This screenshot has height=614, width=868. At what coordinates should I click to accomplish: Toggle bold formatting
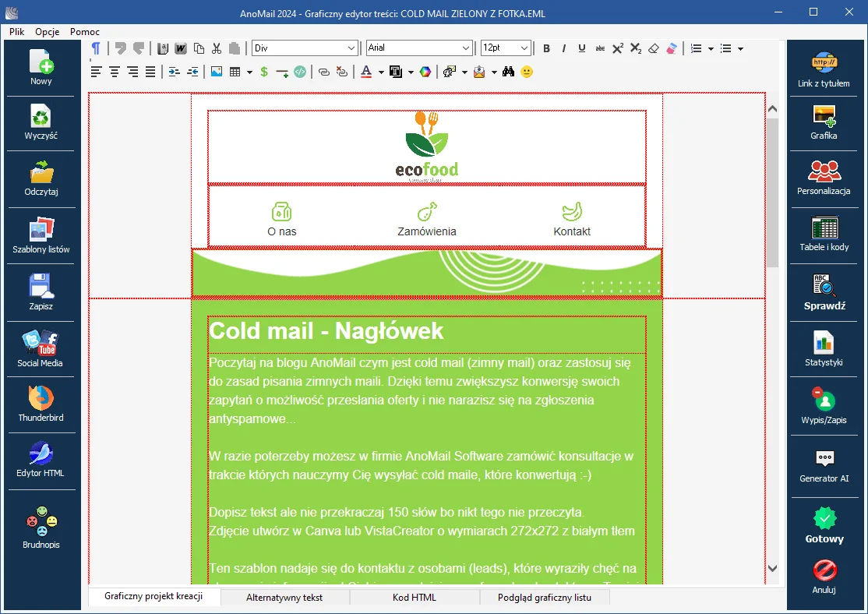[546, 48]
